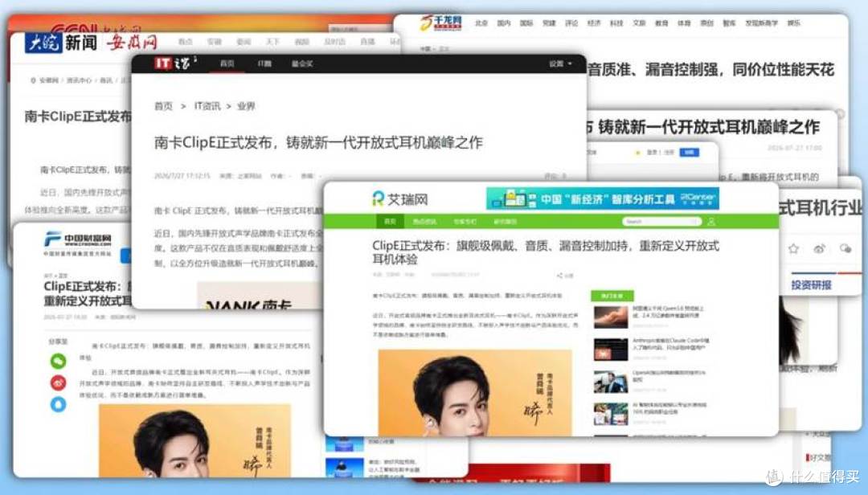This screenshot has width=868, height=495.
Task: Click the 大皖新闻 logo
Action: coord(61,43)
